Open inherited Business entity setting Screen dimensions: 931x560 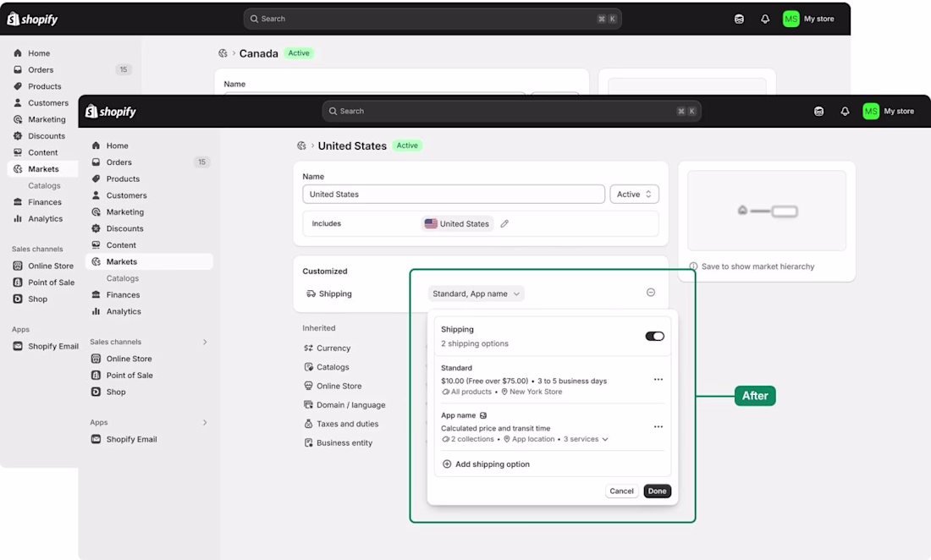(x=338, y=443)
